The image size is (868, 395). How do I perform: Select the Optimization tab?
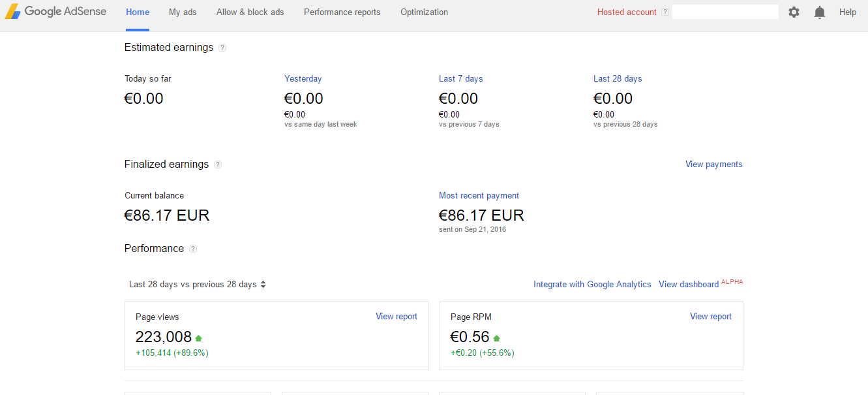[x=424, y=12]
